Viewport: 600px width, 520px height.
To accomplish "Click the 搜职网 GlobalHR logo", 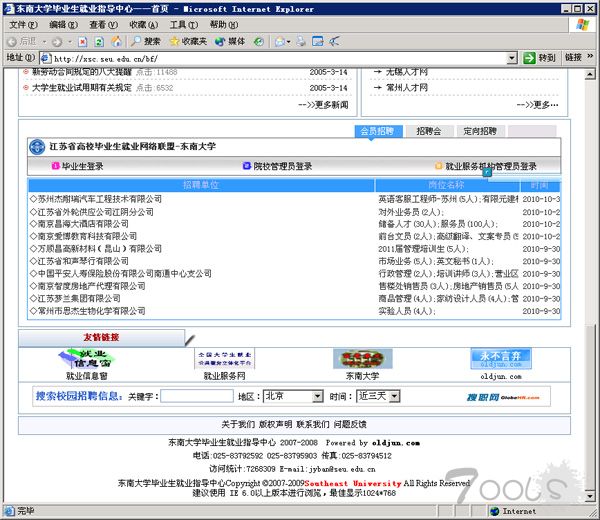I will (x=503, y=398).
